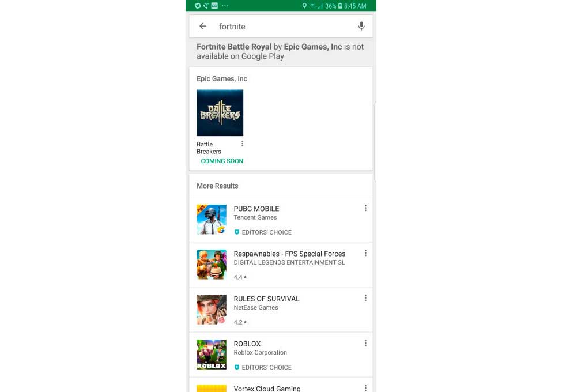Screen dimensions: 585x392
Task: Open the ROBLOX three-dot overflow menu
Action: [365, 343]
